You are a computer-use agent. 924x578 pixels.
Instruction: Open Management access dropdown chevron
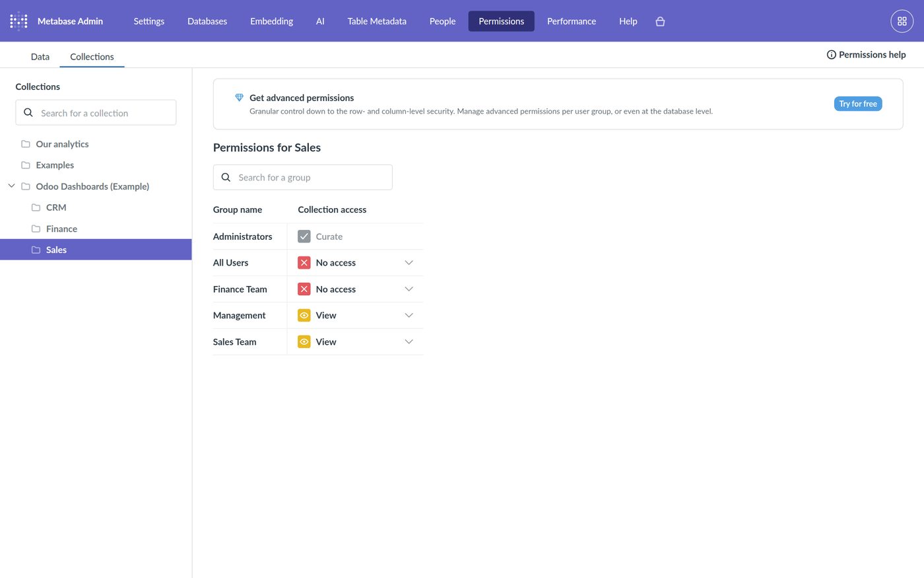coord(409,316)
